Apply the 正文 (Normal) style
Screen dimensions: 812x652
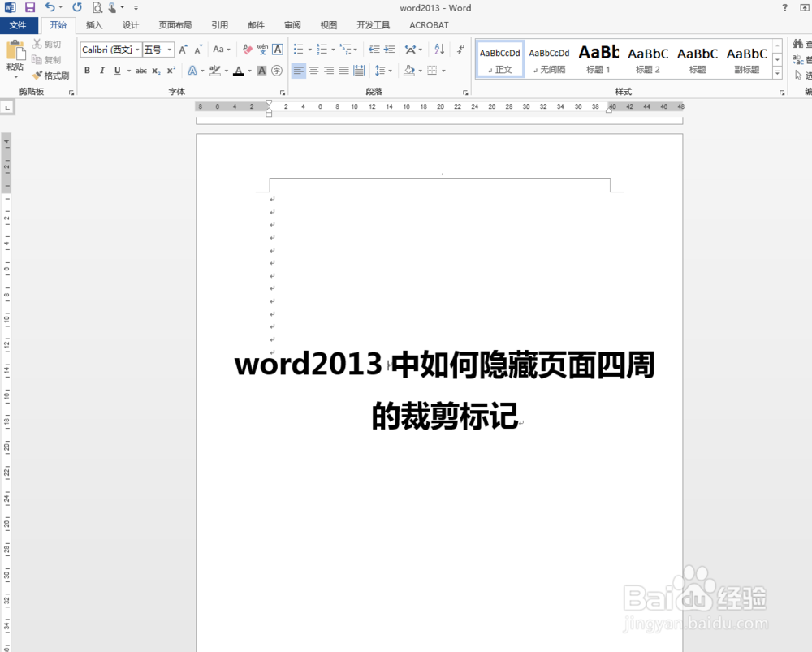point(499,59)
